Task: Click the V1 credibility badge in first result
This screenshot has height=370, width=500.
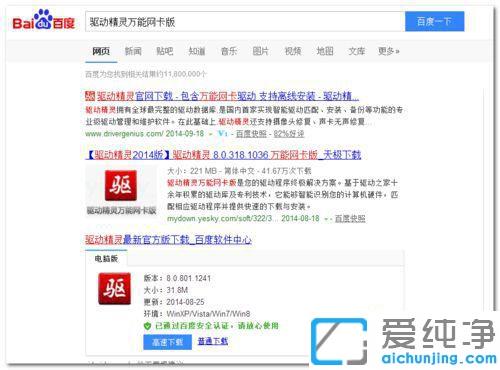Action: coord(222,134)
